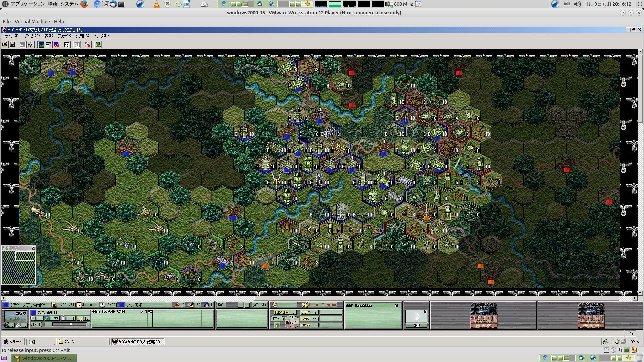644x362 pixels.
Task: Click the SIGHT value field
Action: click(x=315, y=312)
